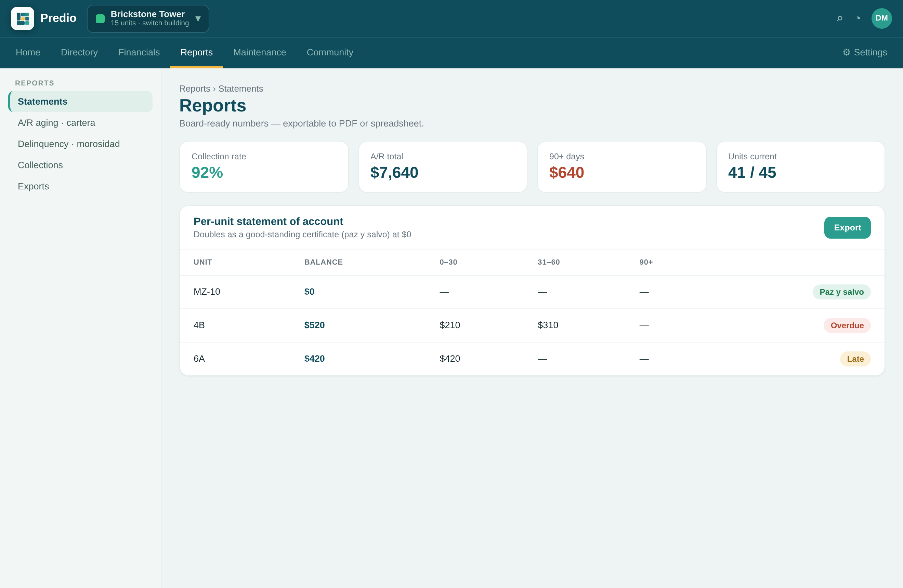Click the Overdue status badge
The height and width of the screenshot is (588, 903).
click(x=847, y=325)
